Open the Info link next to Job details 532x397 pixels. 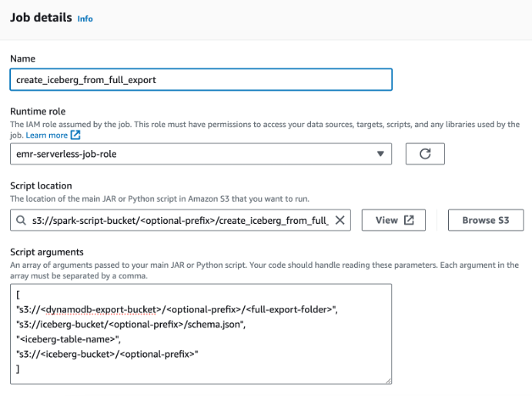85,18
